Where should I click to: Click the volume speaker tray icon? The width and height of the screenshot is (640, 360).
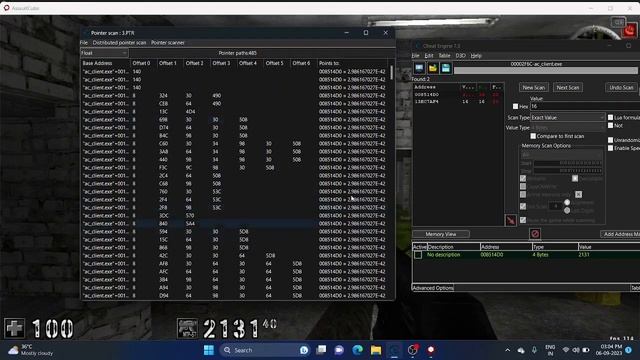click(576, 350)
